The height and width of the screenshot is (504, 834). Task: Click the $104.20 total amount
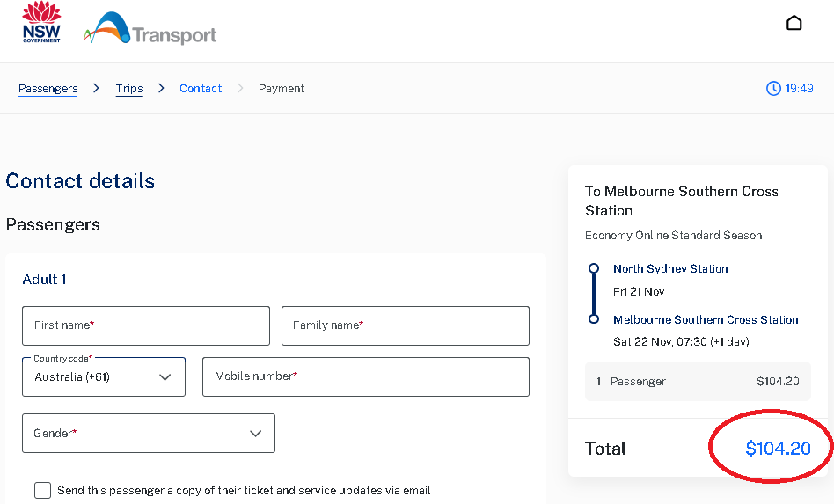point(778,449)
